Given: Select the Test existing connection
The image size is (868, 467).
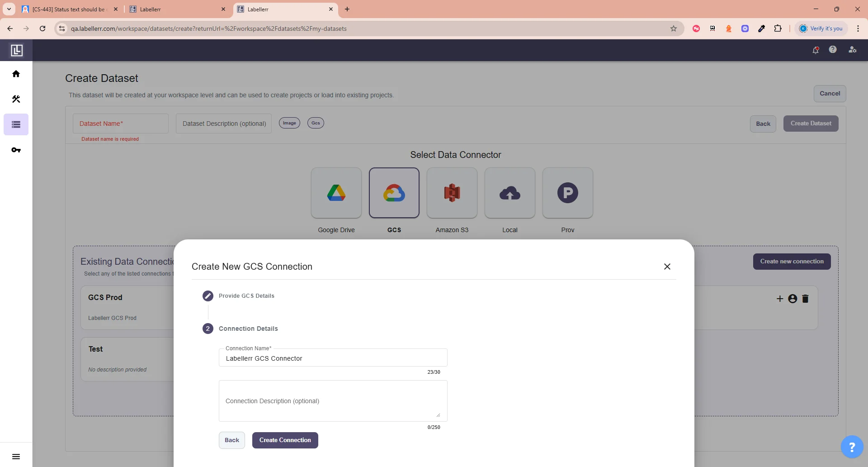Looking at the screenshot, I should (128, 359).
